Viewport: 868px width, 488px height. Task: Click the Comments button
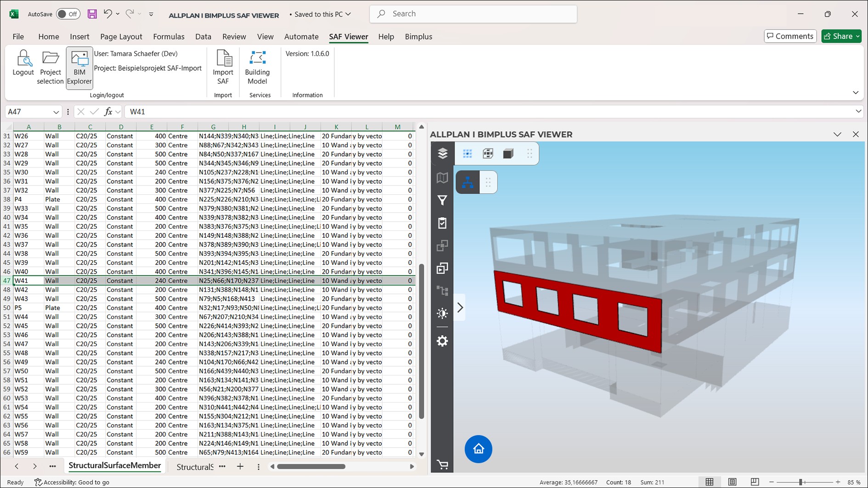(x=790, y=36)
